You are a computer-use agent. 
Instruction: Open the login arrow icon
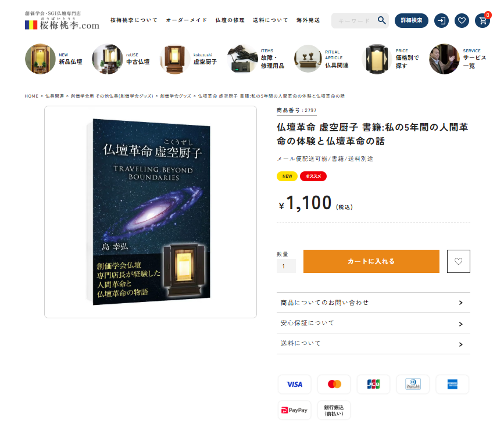[441, 20]
